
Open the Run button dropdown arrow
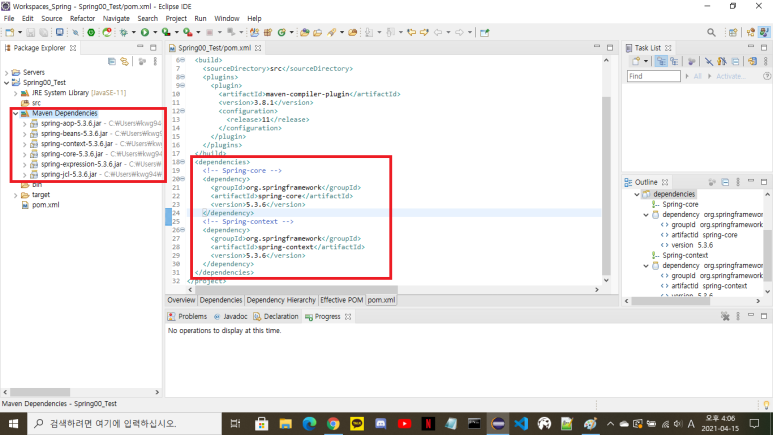pyautogui.click(x=155, y=33)
